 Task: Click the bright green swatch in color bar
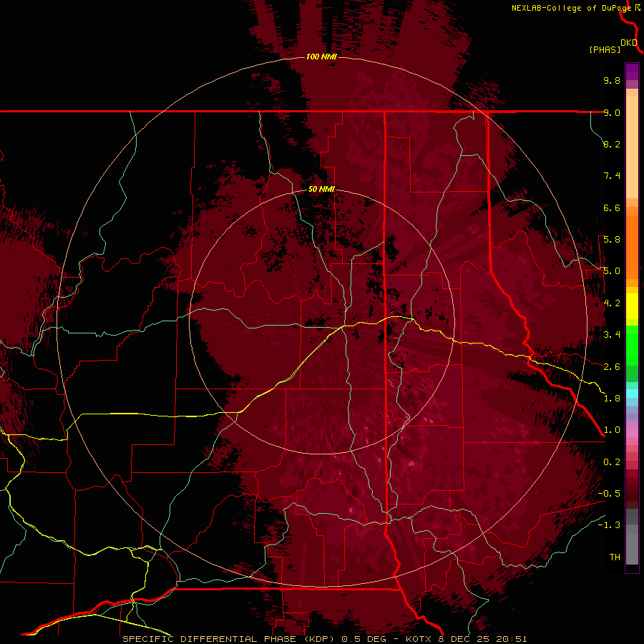(x=632, y=345)
